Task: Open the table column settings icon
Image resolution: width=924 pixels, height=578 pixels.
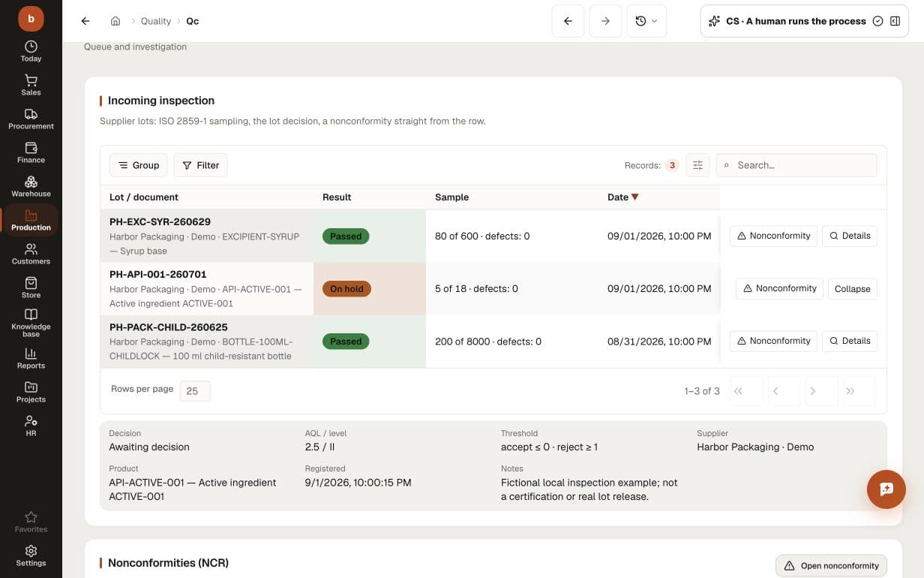Action: (697, 165)
